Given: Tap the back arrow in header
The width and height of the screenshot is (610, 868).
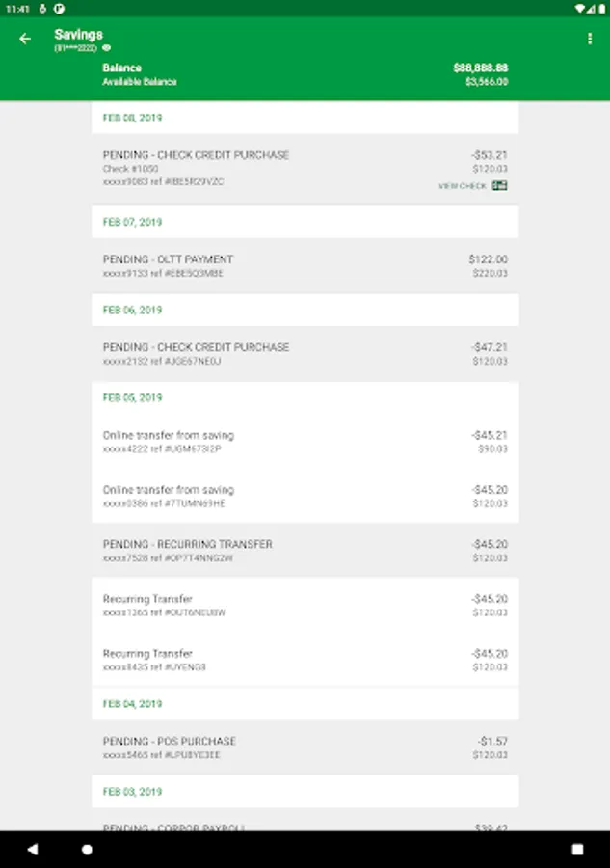Looking at the screenshot, I should pos(25,39).
